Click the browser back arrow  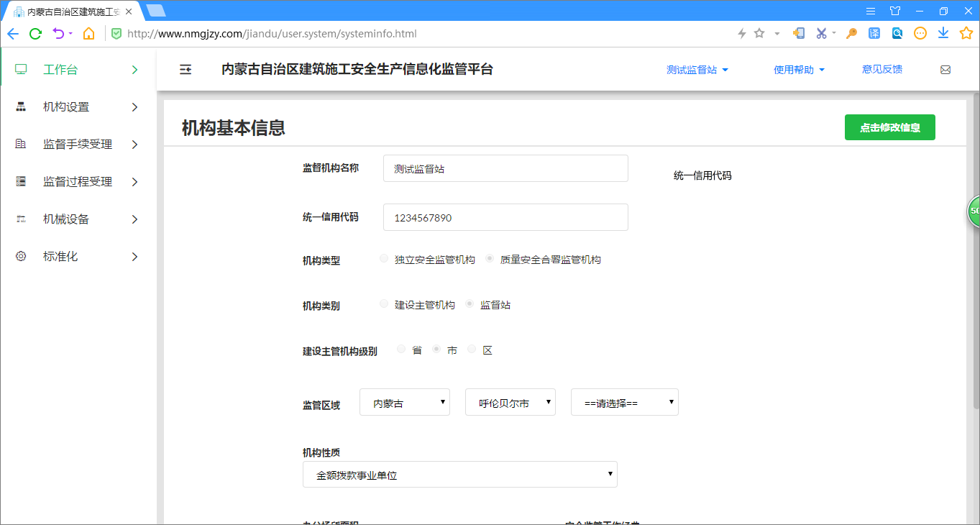(x=12, y=34)
